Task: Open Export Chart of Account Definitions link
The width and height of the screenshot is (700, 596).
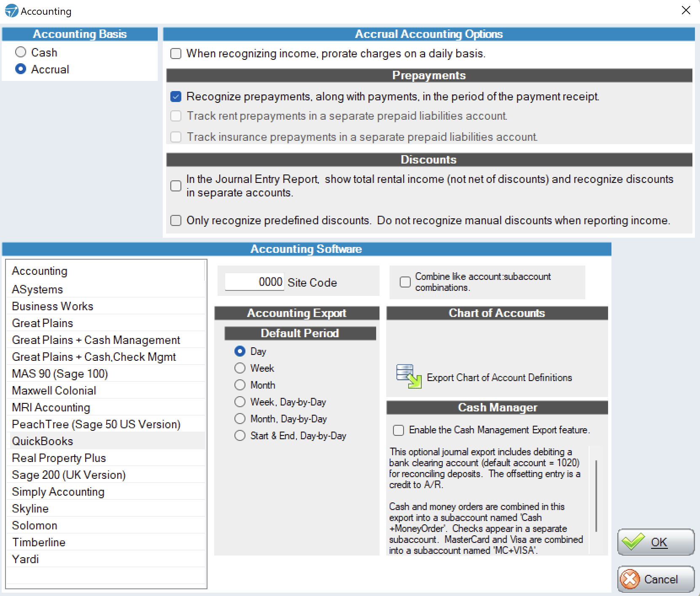Action: coord(499,377)
